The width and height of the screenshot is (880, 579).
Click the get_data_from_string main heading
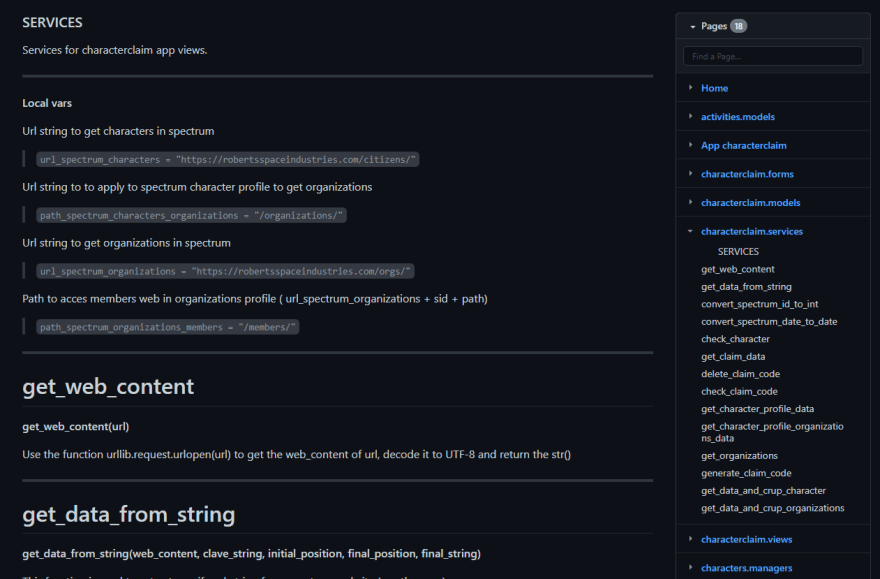129,514
